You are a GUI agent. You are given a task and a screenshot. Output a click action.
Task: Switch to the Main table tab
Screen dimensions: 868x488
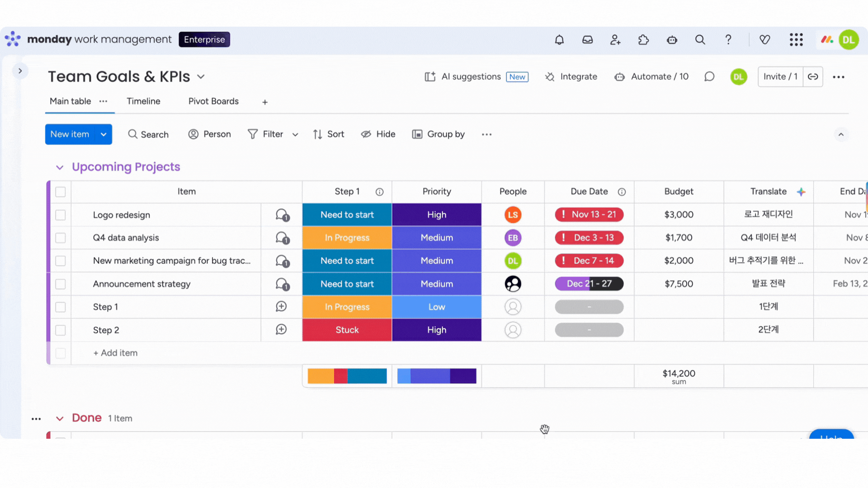pos(70,101)
